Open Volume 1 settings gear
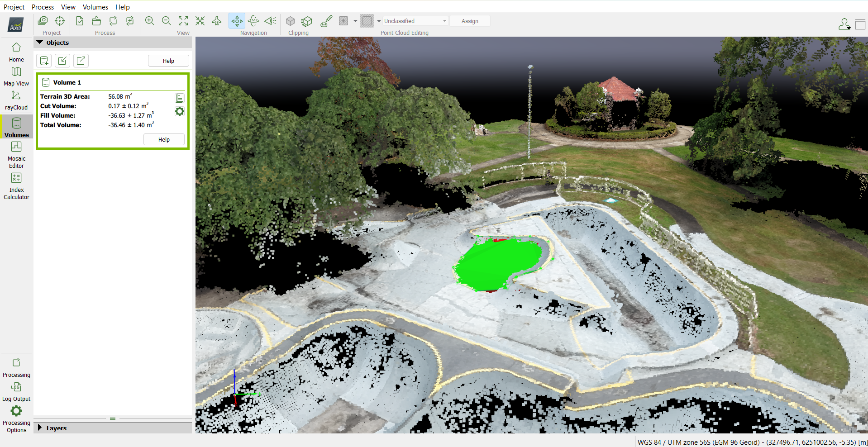 [x=180, y=111]
